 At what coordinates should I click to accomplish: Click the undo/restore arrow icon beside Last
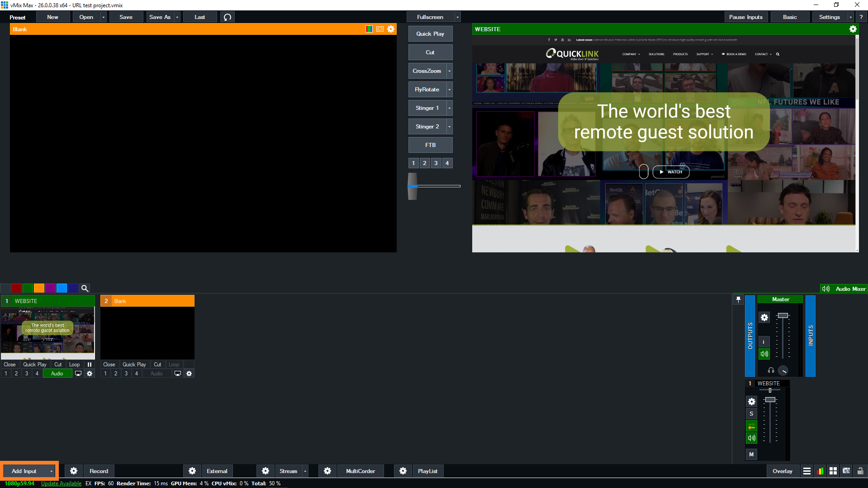[228, 17]
